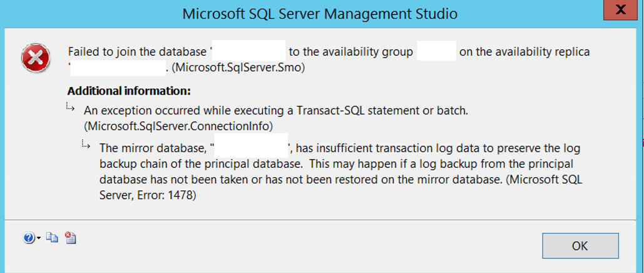The width and height of the screenshot is (644, 273).
Task: Click the blue Help question mark icon
Action: click(x=29, y=238)
